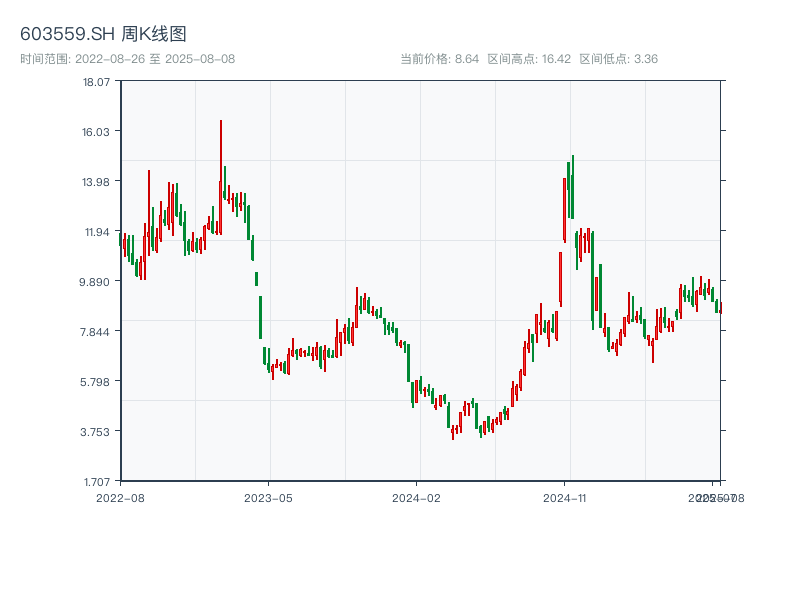Viewport: 800px width, 600px height.
Task: Pick the 2024-02 x-axis date label
Action: (417, 497)
